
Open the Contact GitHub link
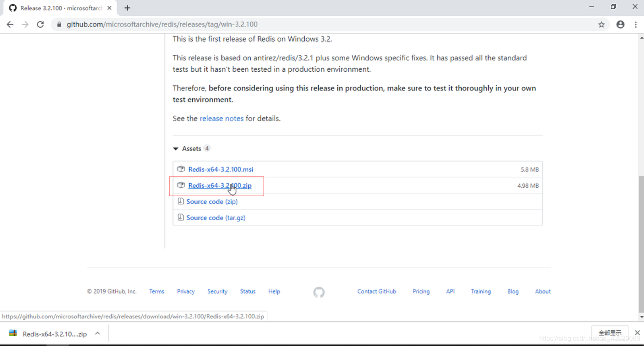[377, 292]
